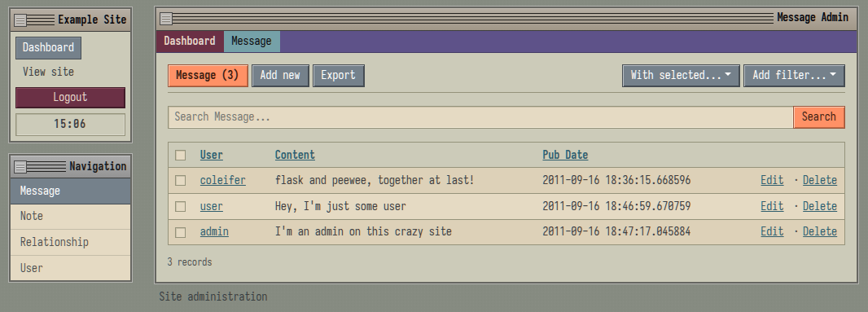Click the orange Search button

818,117
